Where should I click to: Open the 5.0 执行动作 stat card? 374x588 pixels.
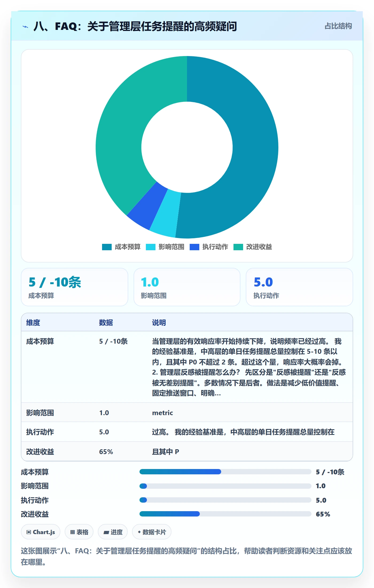pos(299,287)
